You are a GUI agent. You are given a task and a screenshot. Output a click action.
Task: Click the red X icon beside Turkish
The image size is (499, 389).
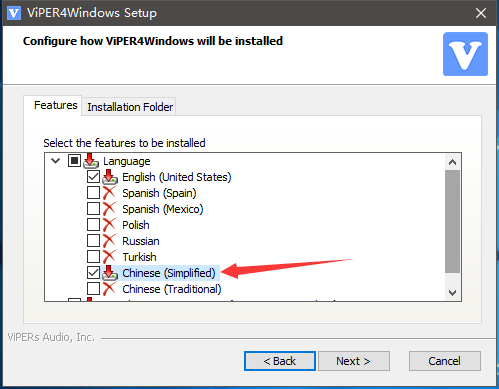109,257
